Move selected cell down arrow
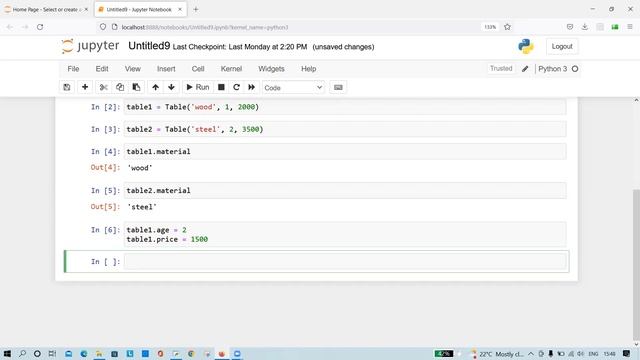 point(171,87)
